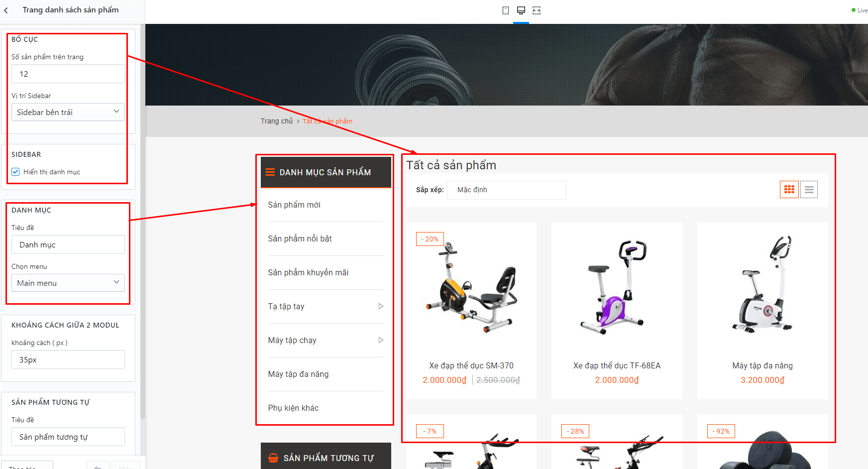
Task: Open Sản phẩm mới category
Action: pyautogui.click(x=294, y=205)
